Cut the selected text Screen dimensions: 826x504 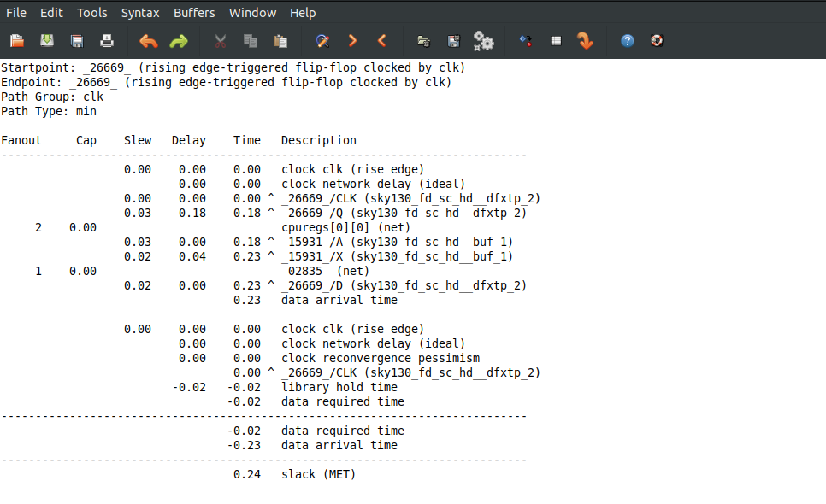pos(220,40)
